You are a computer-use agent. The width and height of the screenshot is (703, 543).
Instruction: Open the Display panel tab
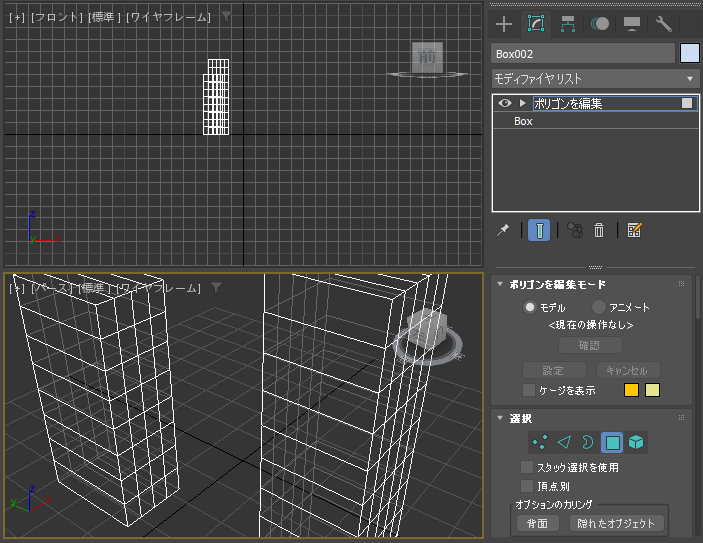point(632,24)
